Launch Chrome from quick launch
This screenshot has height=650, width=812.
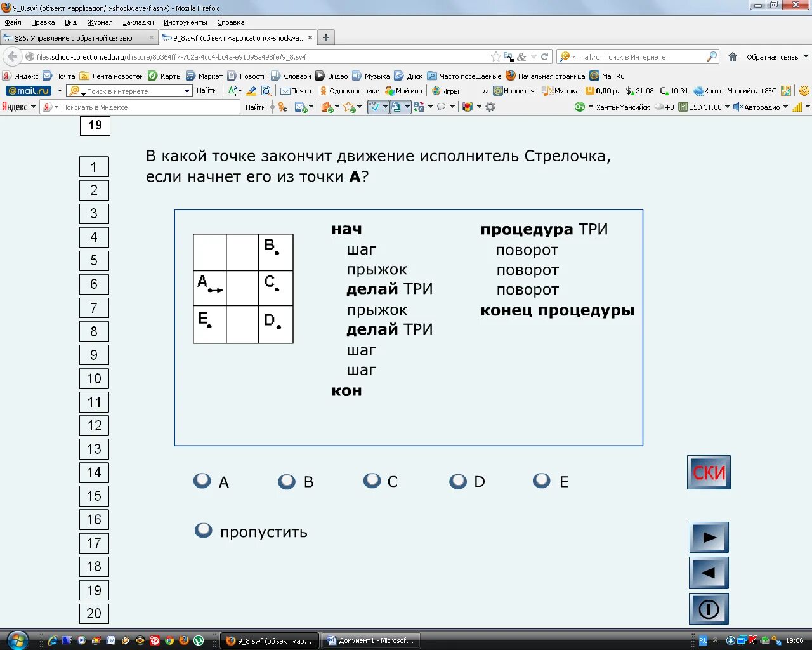[x=169, y=640]
